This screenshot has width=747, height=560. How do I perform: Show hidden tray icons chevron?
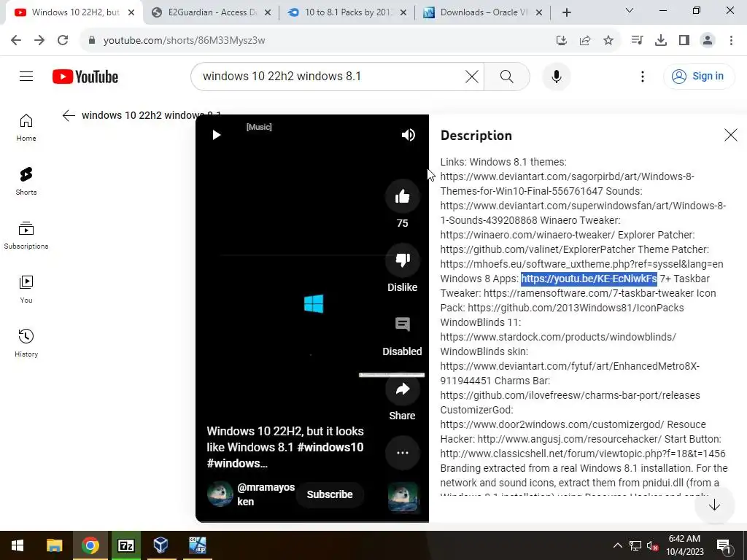click(617, 545)
